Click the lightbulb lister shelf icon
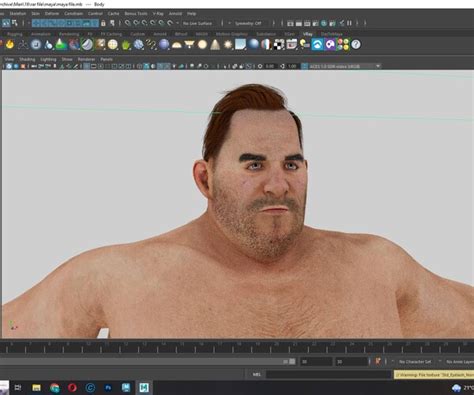The image size is (474, 395). click(x=304, y=44)
